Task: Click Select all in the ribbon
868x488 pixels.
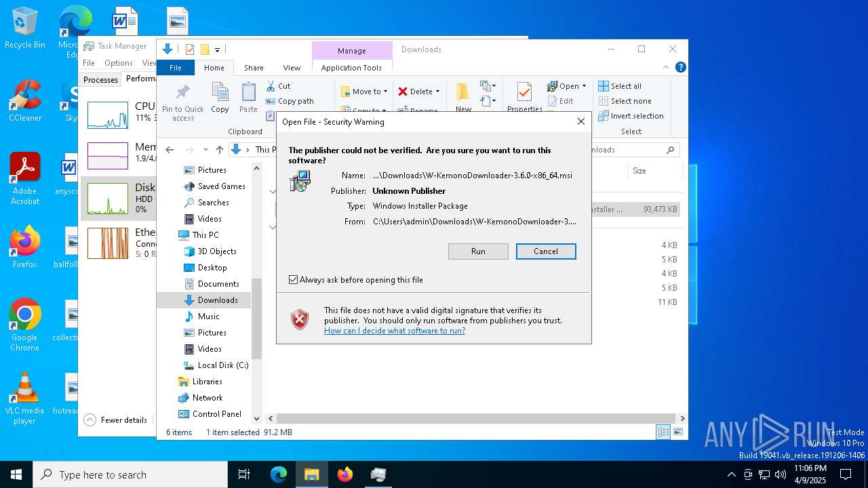Action: pos(620,86)
